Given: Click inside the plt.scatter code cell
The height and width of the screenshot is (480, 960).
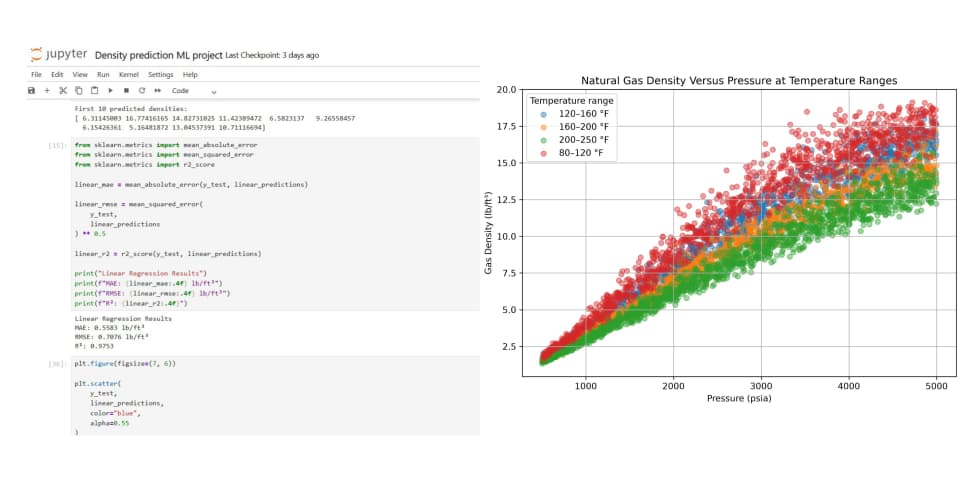Looking at the screenshot, I should tap(275, 396).
